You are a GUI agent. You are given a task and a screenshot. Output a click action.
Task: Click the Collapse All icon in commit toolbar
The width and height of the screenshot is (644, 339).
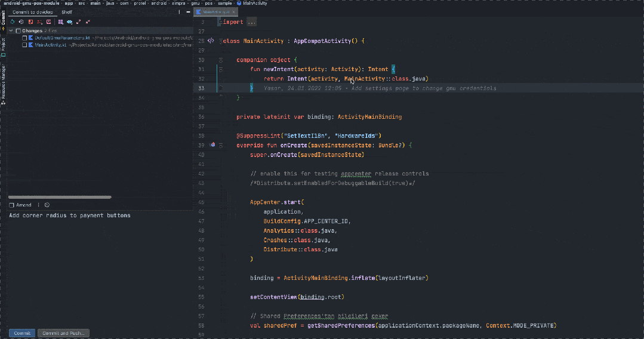[x=88, y=21]
